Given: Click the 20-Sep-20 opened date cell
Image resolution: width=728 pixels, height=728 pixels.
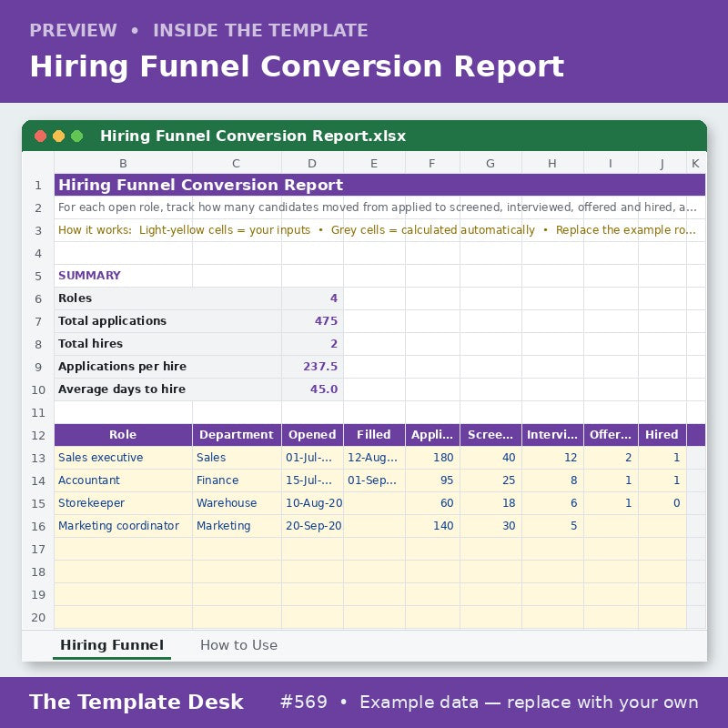Looking at the screenshot, I should coord(312,526).
